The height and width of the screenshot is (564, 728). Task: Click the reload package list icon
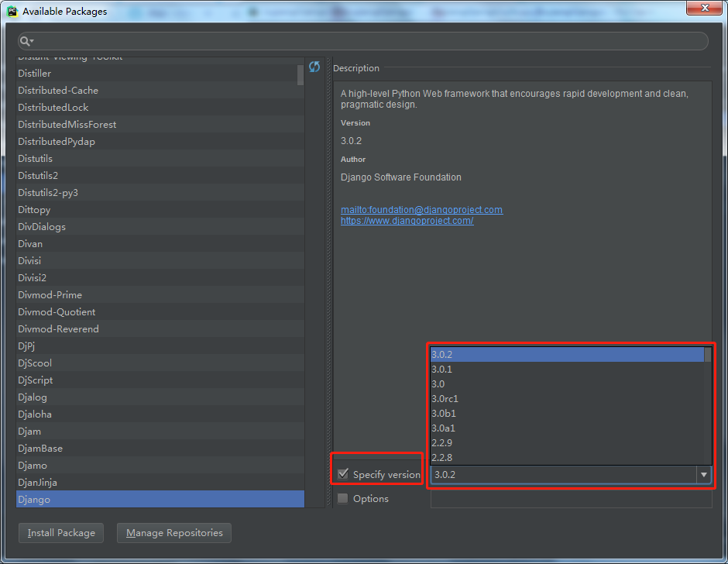[314, 67]
